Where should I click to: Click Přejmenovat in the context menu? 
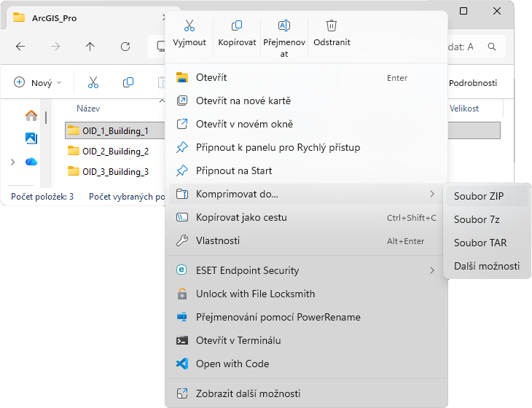pos(284,38)
